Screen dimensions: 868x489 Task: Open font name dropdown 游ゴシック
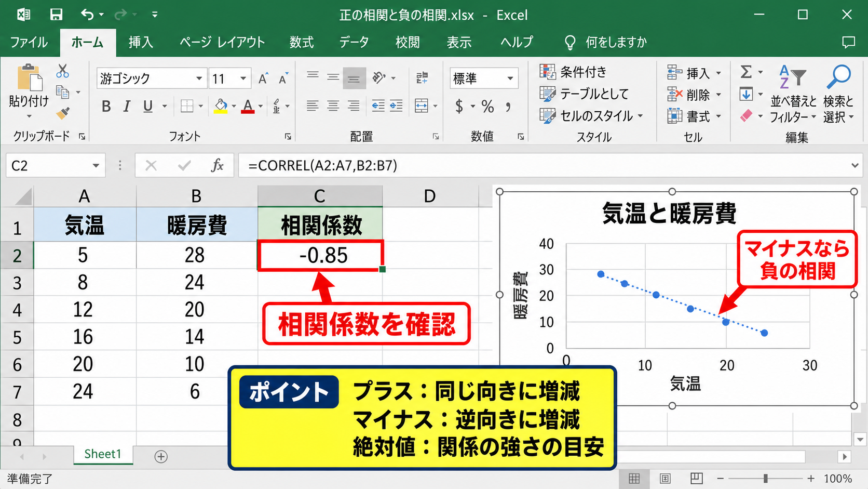coord(199,78)
